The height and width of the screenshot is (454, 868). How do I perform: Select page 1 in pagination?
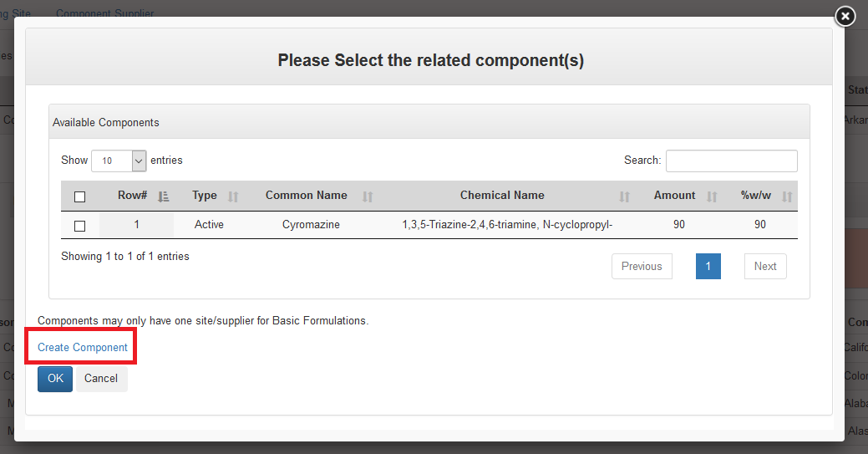[x=708, y=267]
